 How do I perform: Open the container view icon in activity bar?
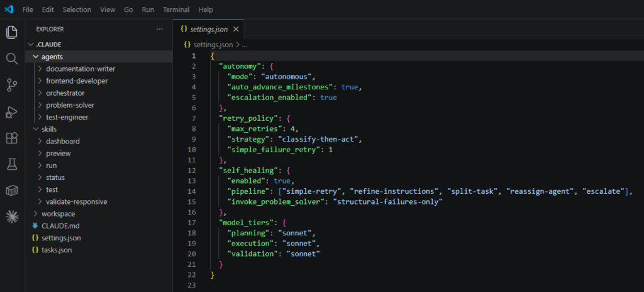[x=12, y=191]
